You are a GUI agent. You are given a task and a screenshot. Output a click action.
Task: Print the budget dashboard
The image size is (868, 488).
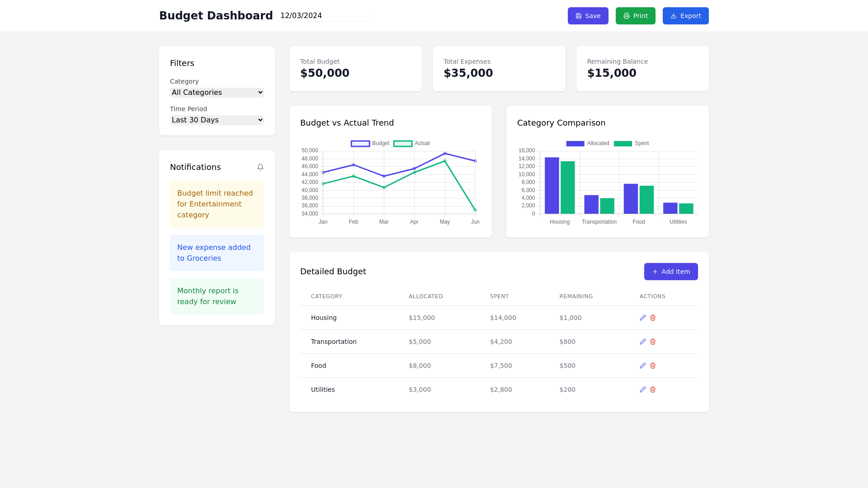click(635, 16)
